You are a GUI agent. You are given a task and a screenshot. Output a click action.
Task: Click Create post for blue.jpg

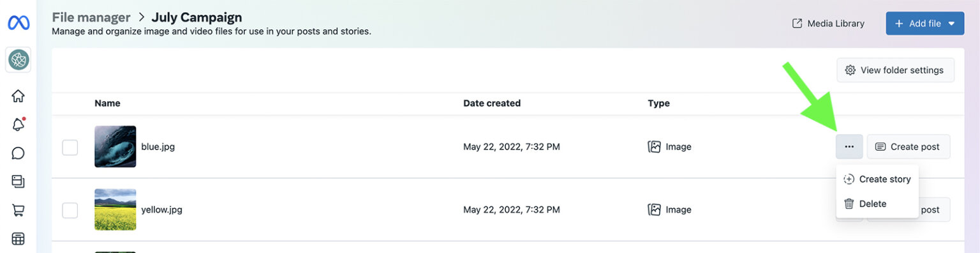click(x=908, y=146)
